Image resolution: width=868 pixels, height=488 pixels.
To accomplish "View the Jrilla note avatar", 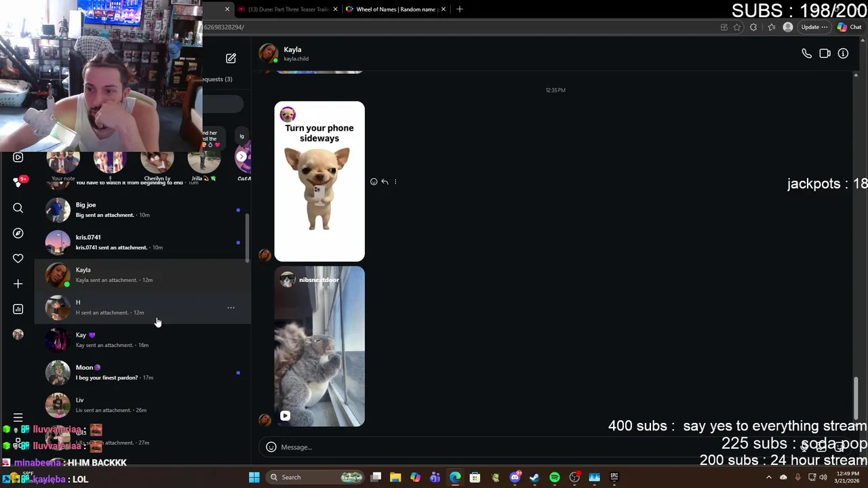I will (x=203, y=163).
